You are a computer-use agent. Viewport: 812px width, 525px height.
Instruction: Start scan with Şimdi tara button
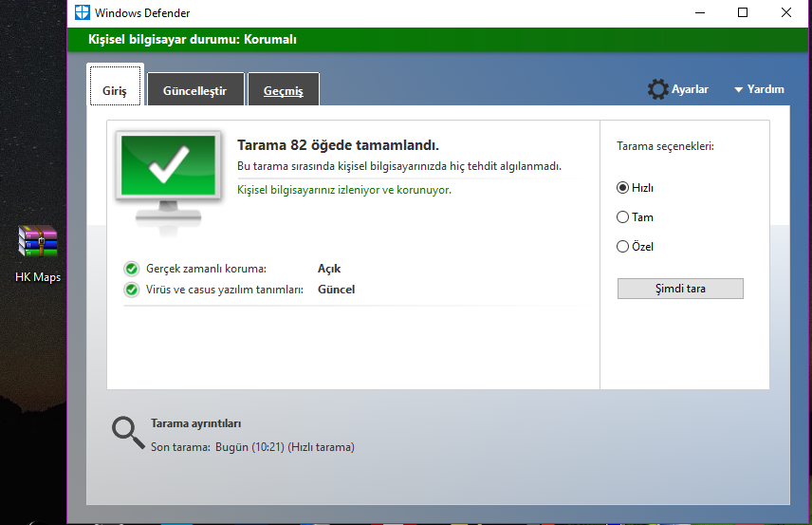pyautogui.click(x=680, y=289)
